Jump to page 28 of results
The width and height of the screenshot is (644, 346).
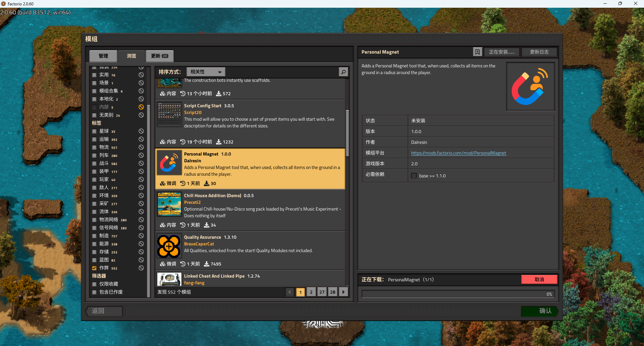click(333, 292)
